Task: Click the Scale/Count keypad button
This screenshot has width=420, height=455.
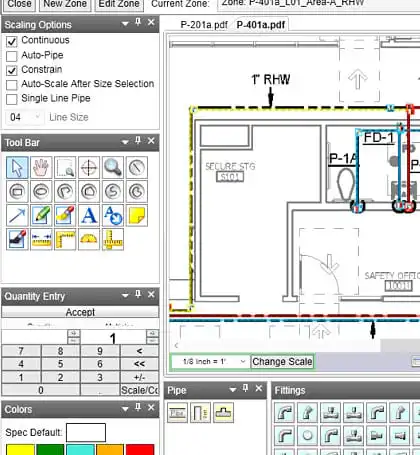Action: coord(139,390)
